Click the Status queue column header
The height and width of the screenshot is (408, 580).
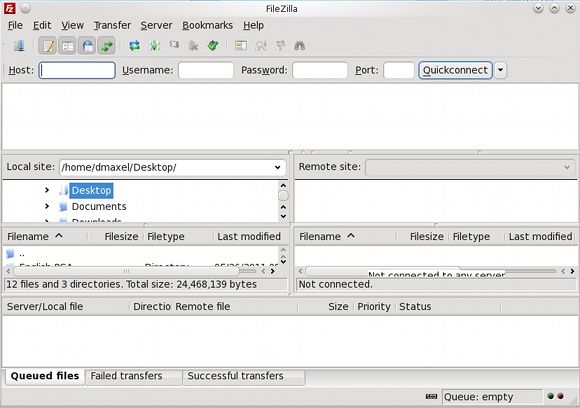(448, 307)
